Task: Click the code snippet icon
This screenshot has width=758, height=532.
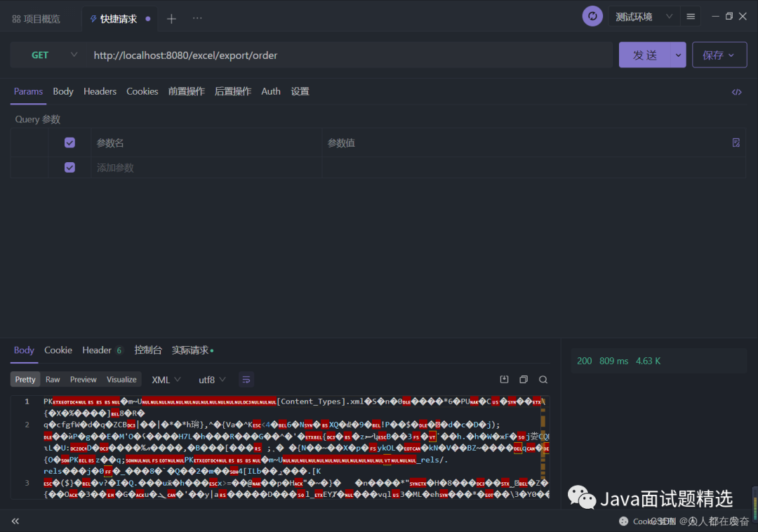Action: click(x=736, y=92)
